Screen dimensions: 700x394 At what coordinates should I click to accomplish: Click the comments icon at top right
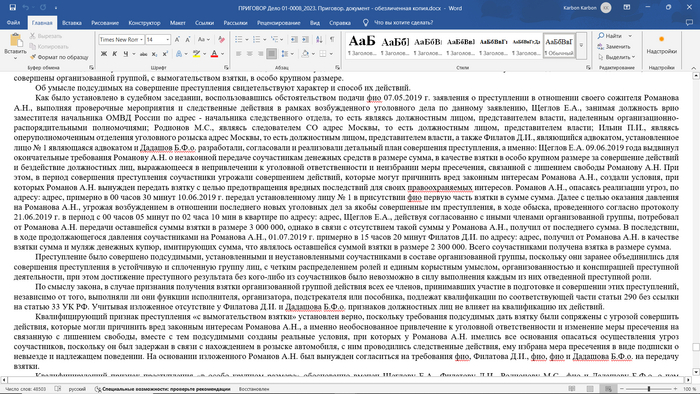689,22
